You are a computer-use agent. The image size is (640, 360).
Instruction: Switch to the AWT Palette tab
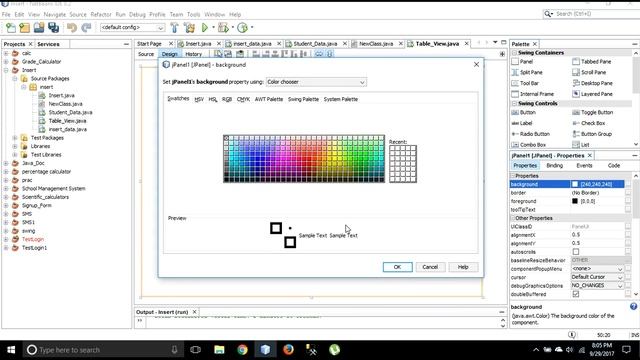(x=269, y=99)
